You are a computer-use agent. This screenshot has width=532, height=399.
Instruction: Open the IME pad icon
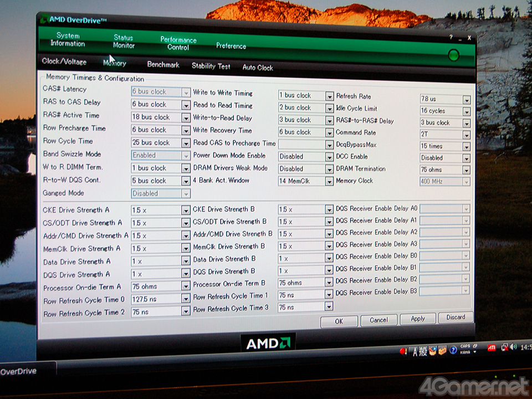432,351
